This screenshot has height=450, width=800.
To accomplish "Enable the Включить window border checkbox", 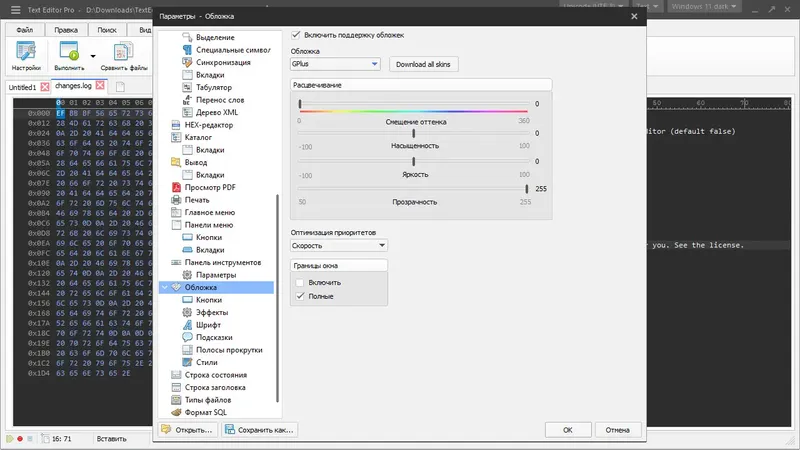I will [x=300, y=283].
